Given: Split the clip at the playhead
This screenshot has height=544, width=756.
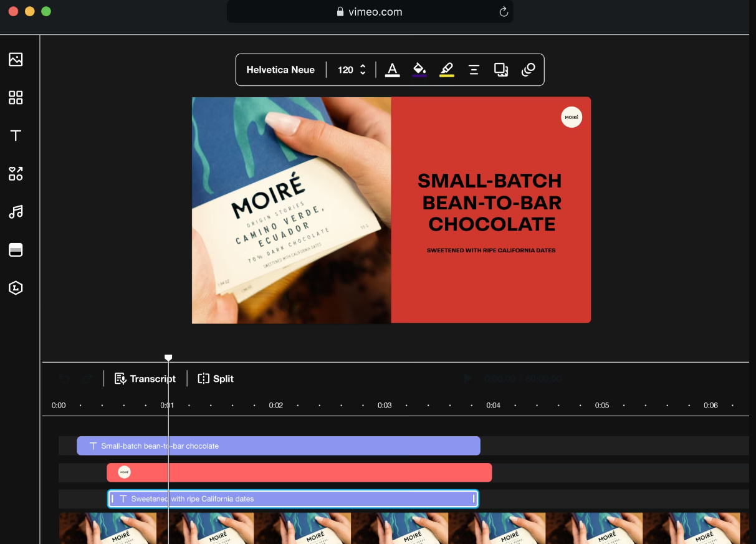Looking at the screenshot, I should click(x=215, y=378).
